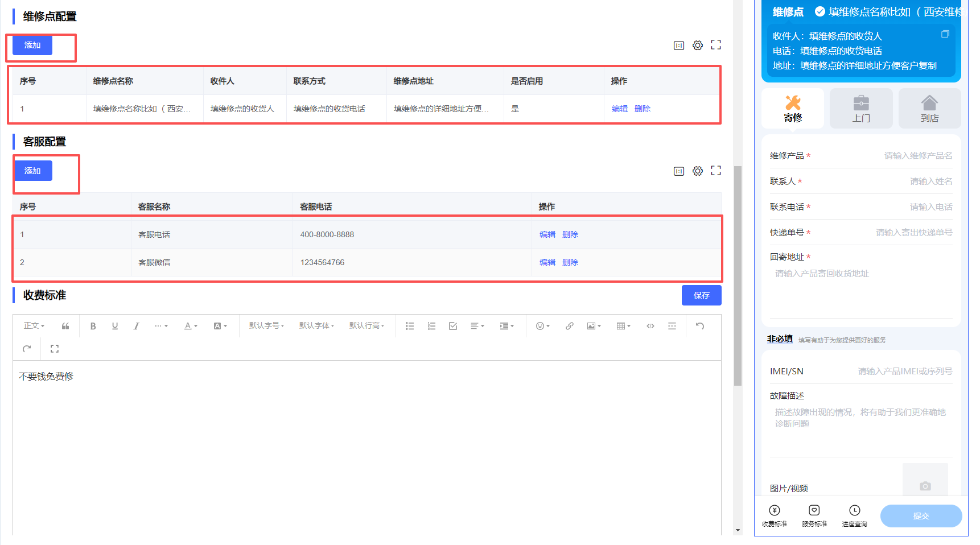This screenshot has height=545, width=980.
Task: Insert a blockquote with the quote icon
Action: click(x=65, y=326)
